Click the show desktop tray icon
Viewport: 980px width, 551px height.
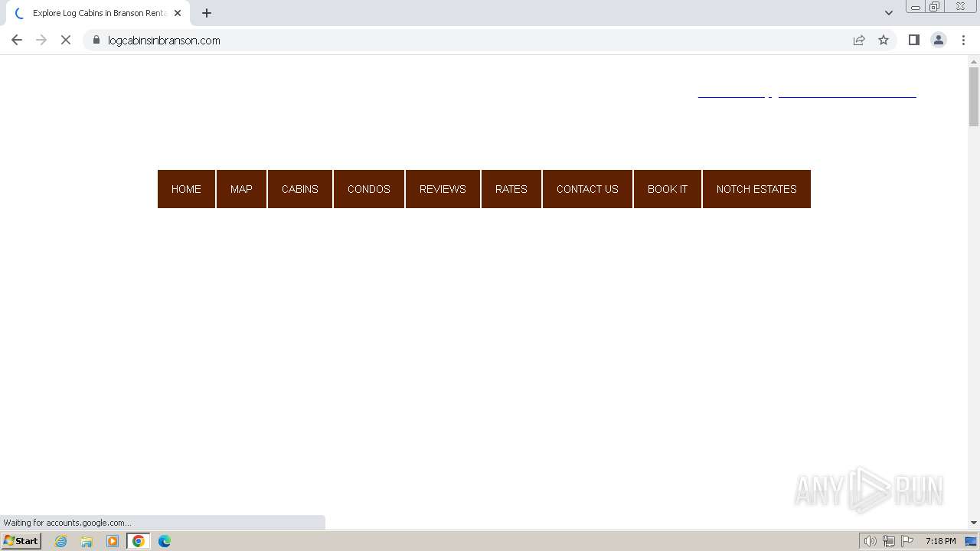[971, 541]
